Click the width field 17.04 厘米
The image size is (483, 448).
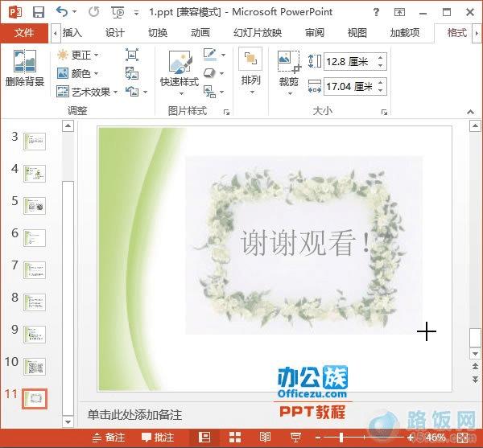click(x=349, y=86)
